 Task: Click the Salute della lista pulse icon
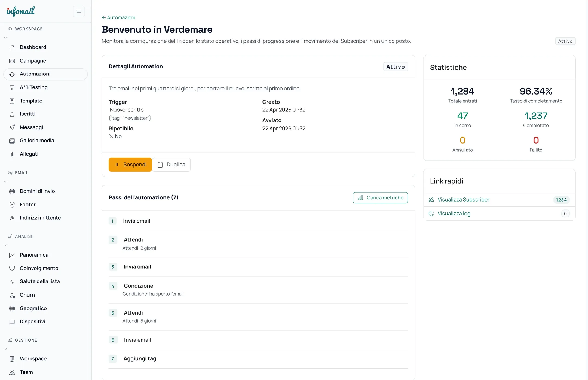tap(12, 282)
